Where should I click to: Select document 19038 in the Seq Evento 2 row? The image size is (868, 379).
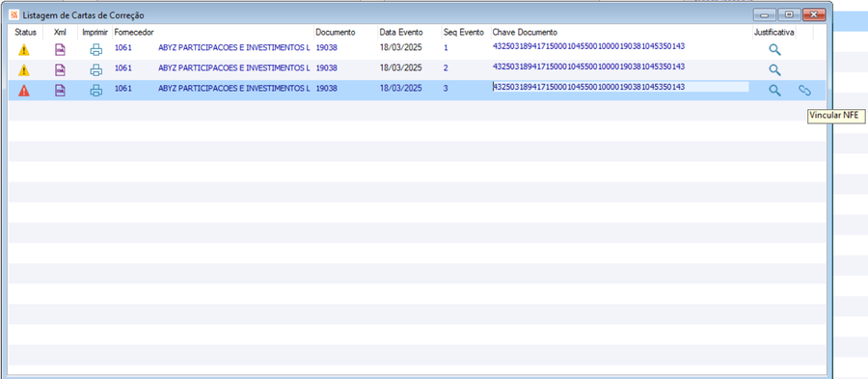(327, 68)
